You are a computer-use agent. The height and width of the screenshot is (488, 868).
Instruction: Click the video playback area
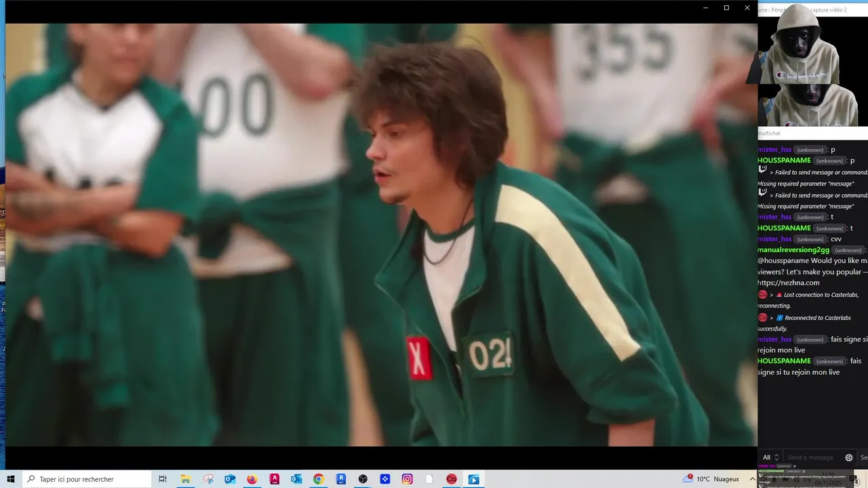coord(381,235)
